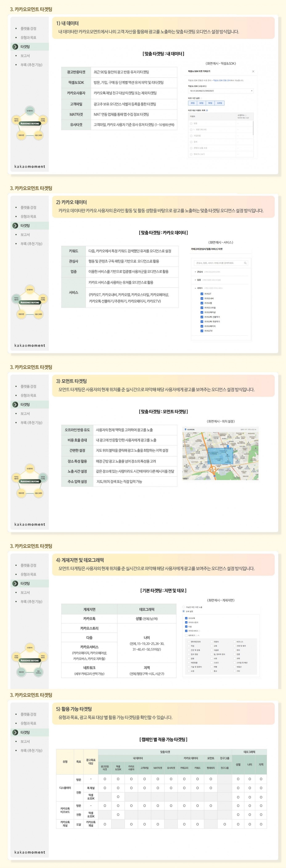The height and width of the screenshot is (868, 286).
Task: Expand the 업종 category section
Action: tap(195, 280)
